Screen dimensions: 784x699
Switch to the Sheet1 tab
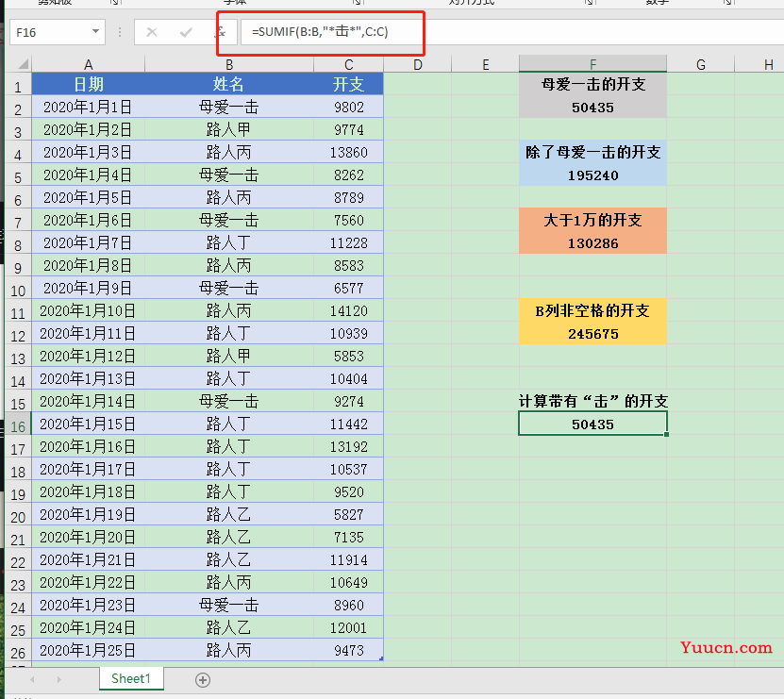pyautogui.click(x=131, y=678)
